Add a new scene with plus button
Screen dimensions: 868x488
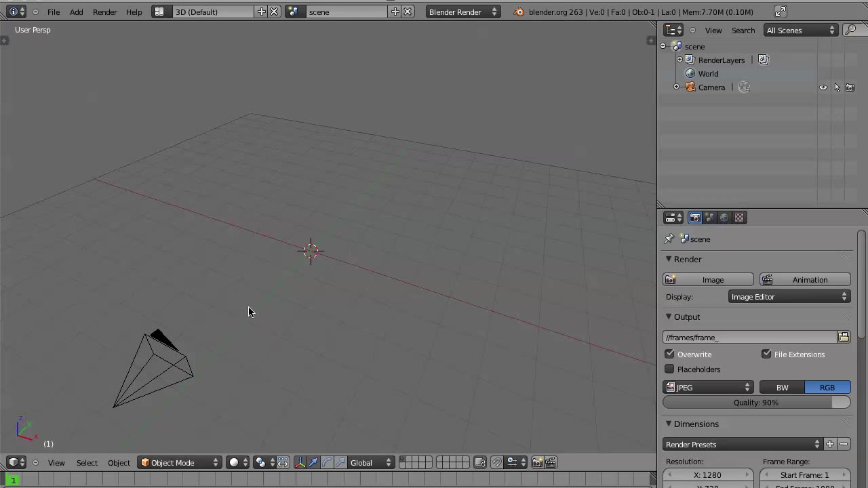point(395,12)
